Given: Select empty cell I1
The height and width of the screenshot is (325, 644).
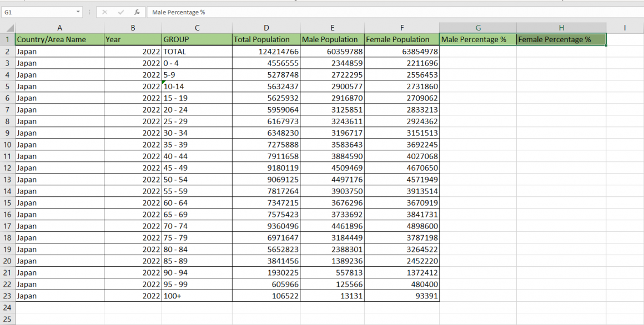Looking at the screenshot, I should [625, 39].
